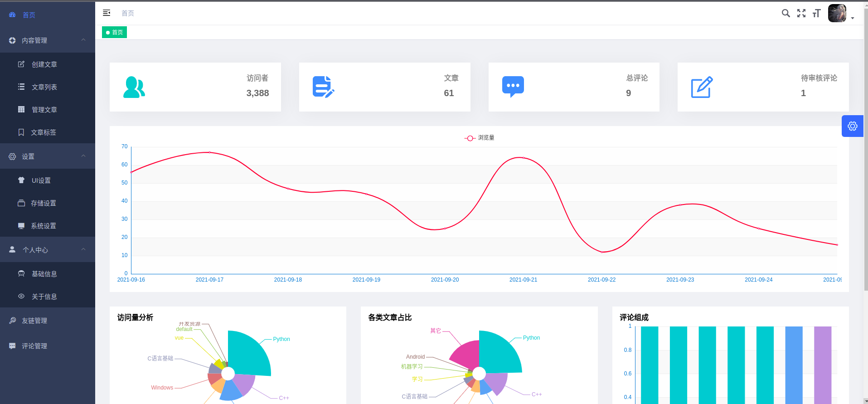
Task: Click the 访问者 people icon card
Action: pyautogui.click(x=134, y=87)
